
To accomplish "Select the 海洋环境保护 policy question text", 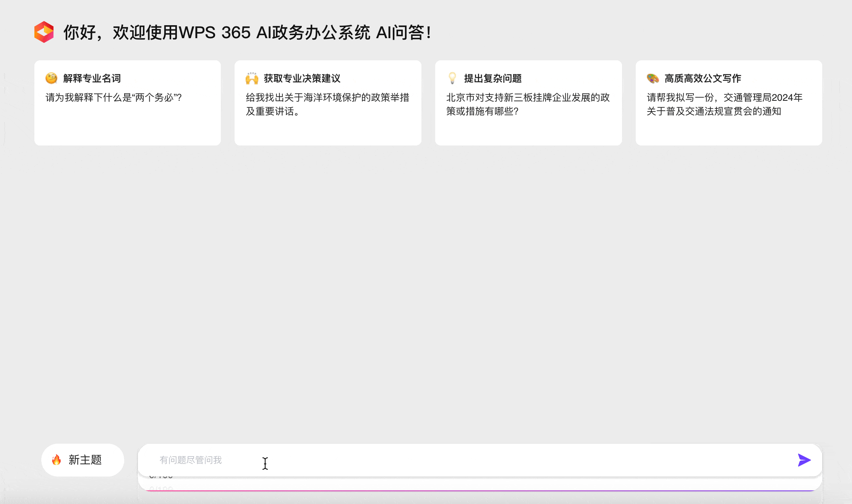I will tap(327, 105).
